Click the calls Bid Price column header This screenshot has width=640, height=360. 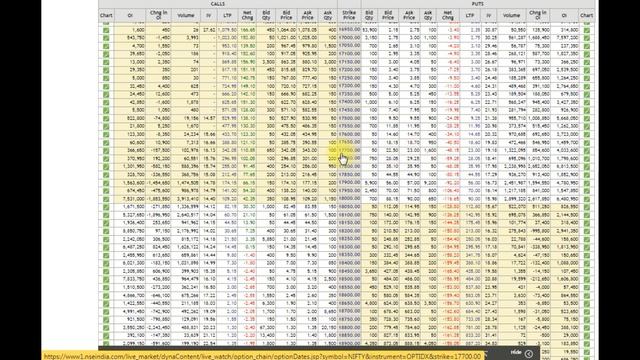(286, 16)
